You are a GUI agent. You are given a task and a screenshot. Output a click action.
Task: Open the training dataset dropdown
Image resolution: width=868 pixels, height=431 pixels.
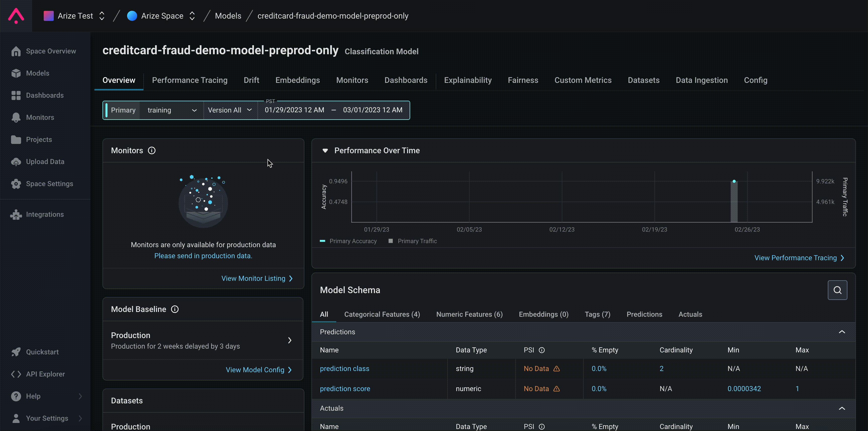pos(172,110)
